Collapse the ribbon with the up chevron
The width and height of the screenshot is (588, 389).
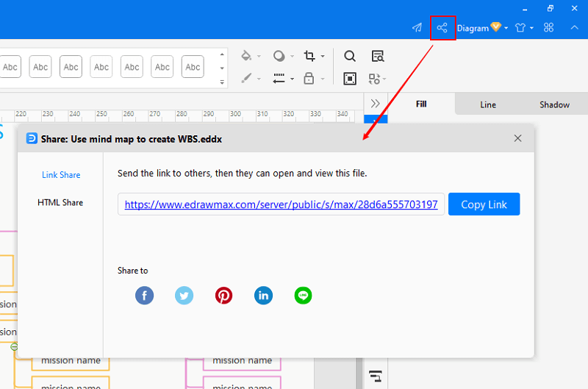coord(575,27)
